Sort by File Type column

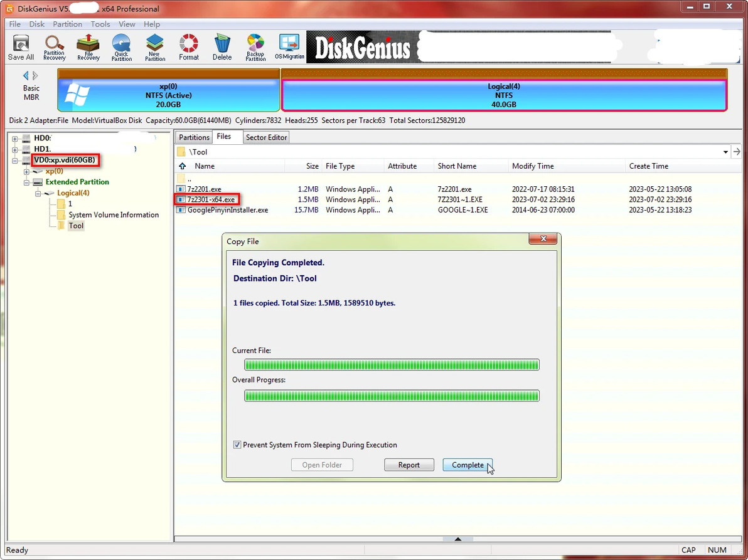[353, 166]
